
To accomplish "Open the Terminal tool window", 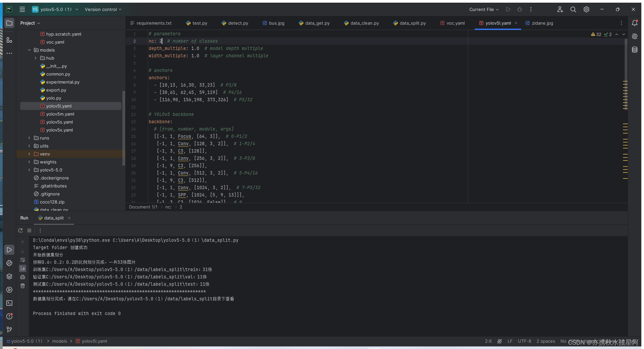I will pyautogui.click(x=9, y=303).
